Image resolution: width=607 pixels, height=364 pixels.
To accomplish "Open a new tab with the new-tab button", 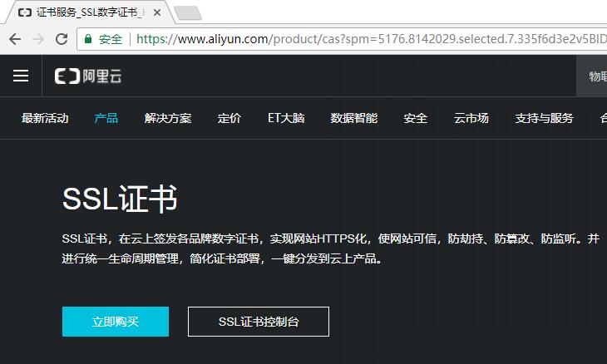I will coord(188,13).
